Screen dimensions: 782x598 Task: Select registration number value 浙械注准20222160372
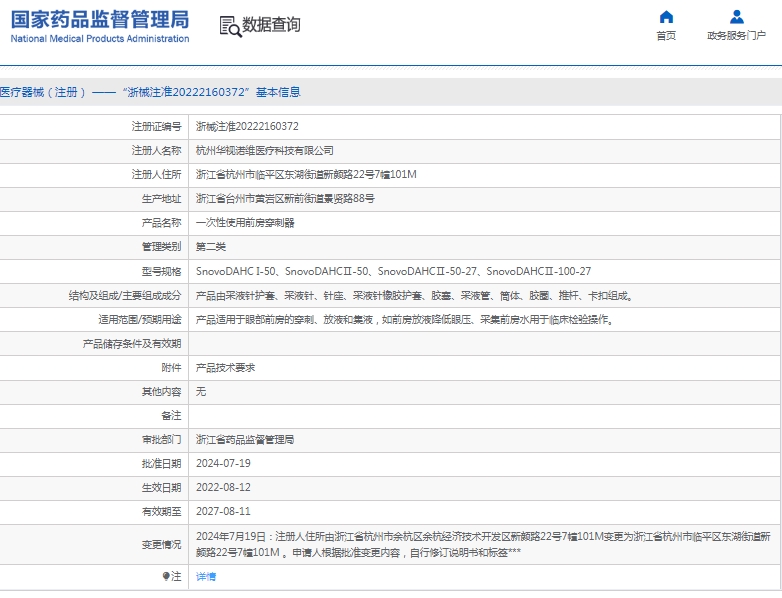[247, 127]
